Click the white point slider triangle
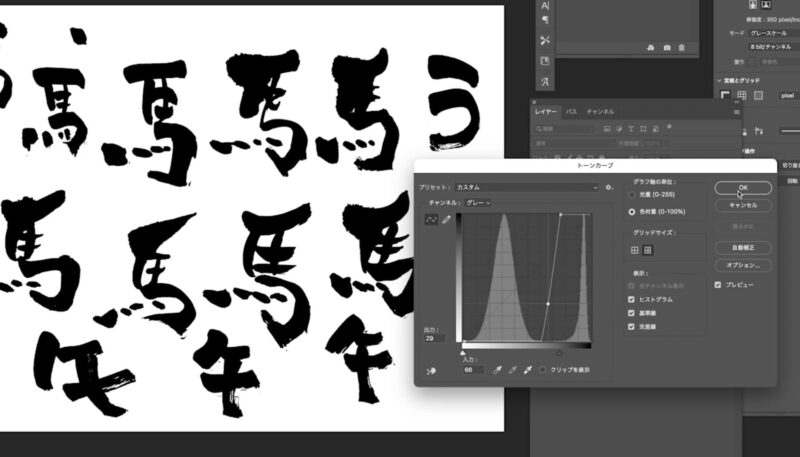 click(463, 352)
